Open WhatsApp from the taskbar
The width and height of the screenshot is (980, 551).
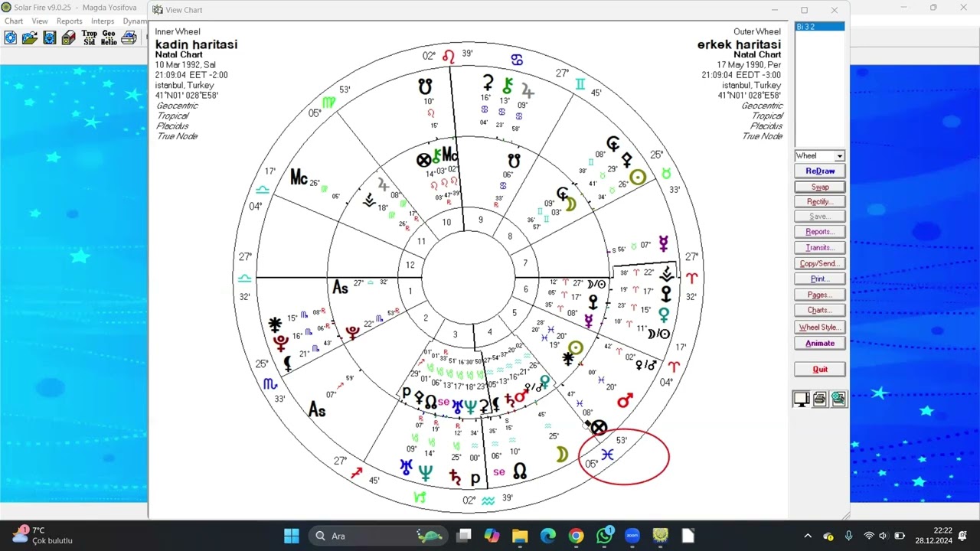coord(604,536)
